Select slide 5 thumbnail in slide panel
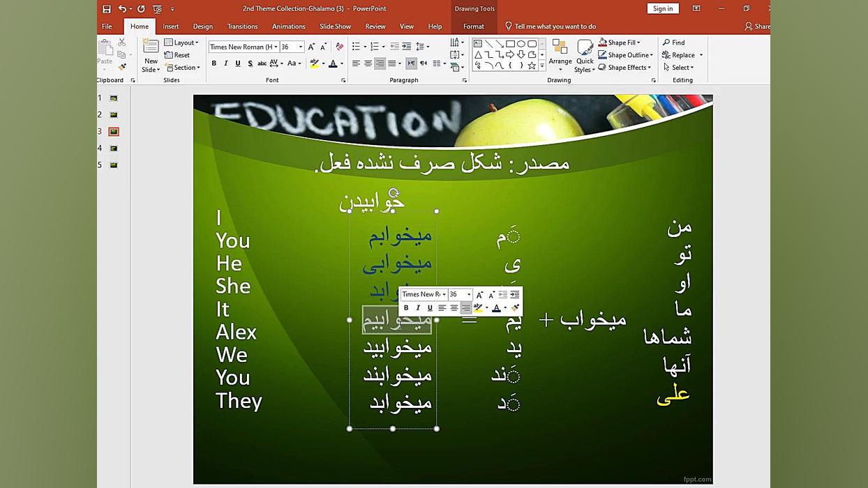Viewport: 868px width, 488px height. click(114, 165)
